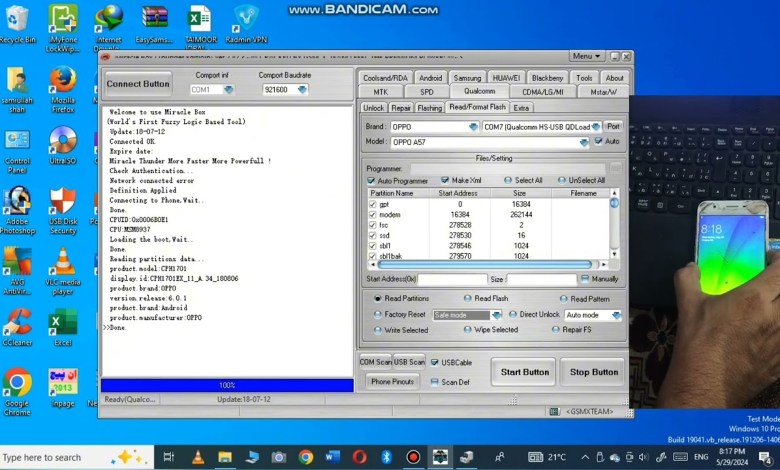Image resolution: width=780 pixels, height=470 pixels.
Task: Expand the Model OPPO A57 dropdown
Action: (x=584, y=142)
